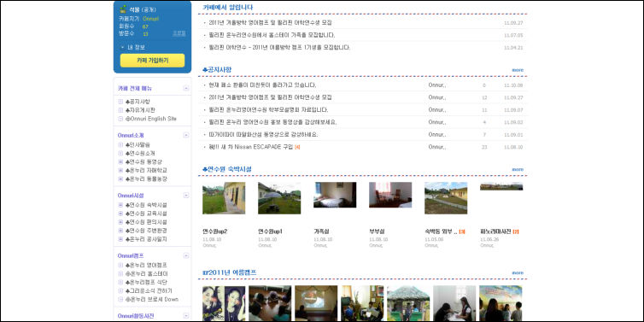
Task: Click board icon beside ♣인사말씀
Action: coord(120,144)
